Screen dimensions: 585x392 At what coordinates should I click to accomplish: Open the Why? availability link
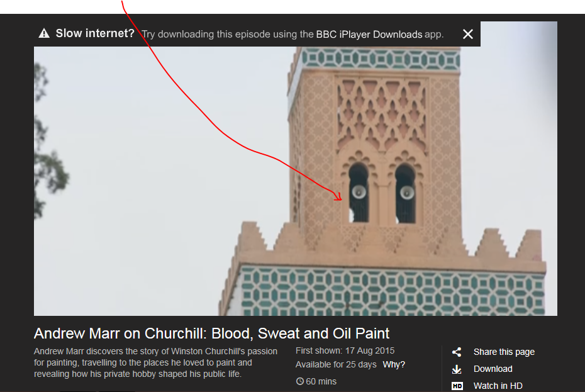394,364
